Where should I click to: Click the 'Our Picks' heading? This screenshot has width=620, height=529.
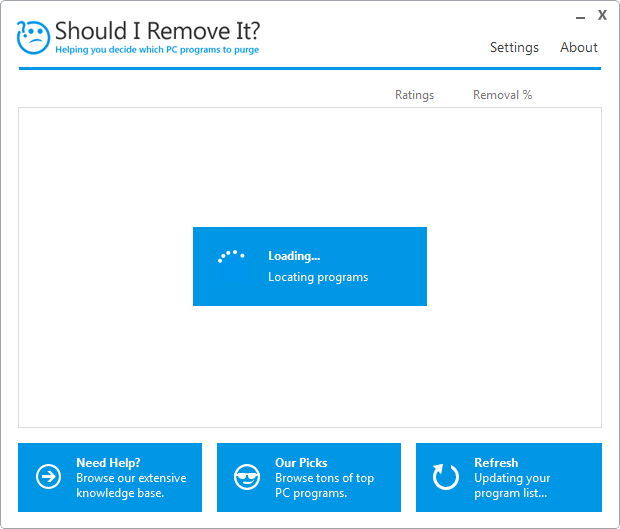[x=301, y=463]
